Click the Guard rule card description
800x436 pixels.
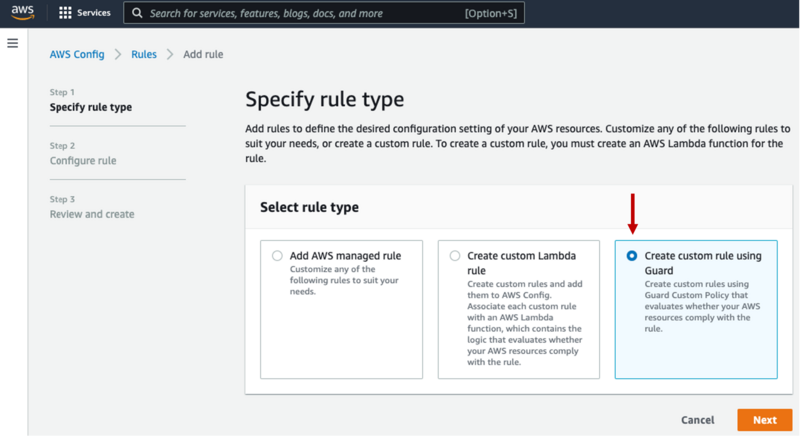click(702, 304)
